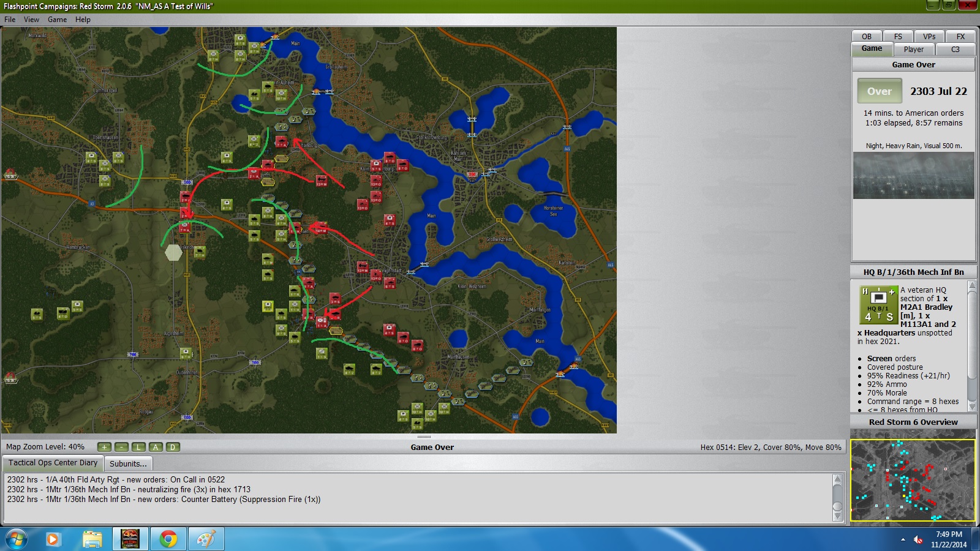Viewport: 980px width, 551px height.
Task: Click the '14 mins. to American orders' text
Action: click(913, 113)
